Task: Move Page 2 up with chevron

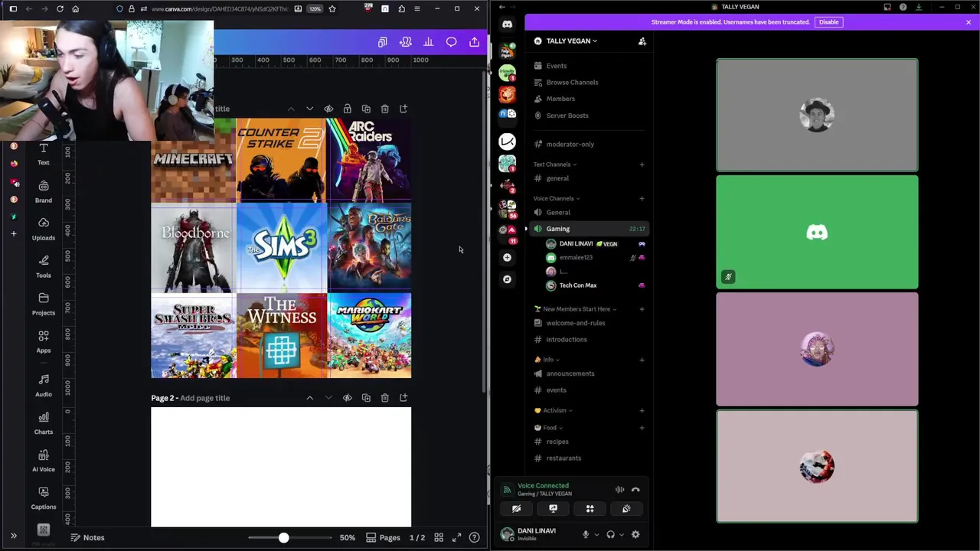Action: pos(309,398)
